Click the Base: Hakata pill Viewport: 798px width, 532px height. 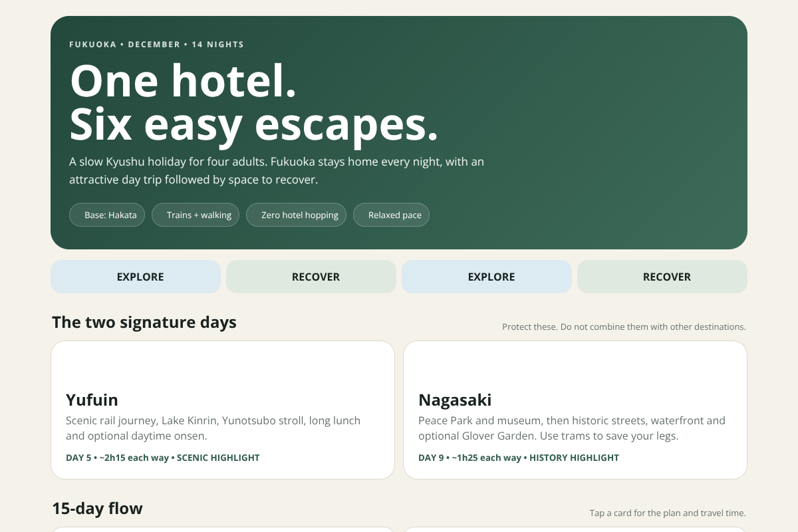pyautogui.click(x=107, y=215)
